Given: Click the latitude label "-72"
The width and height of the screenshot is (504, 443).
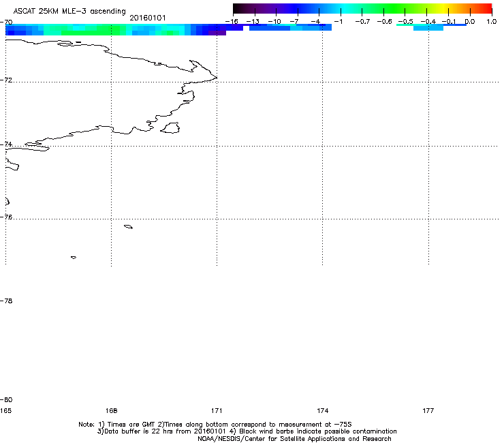Looking at the screenshot, I should (6, 80).
